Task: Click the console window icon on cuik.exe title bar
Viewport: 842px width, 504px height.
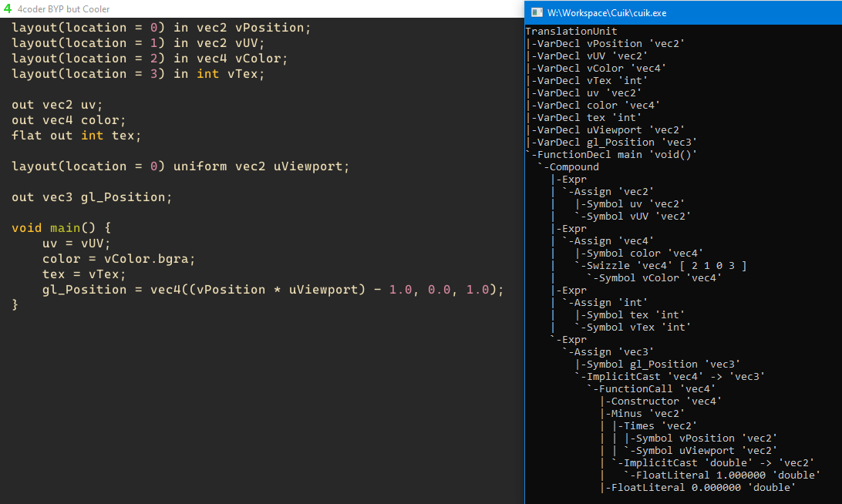Action: point(534,12)
